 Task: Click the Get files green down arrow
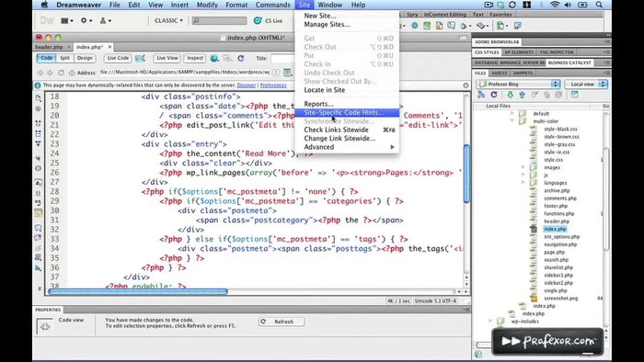510,95
